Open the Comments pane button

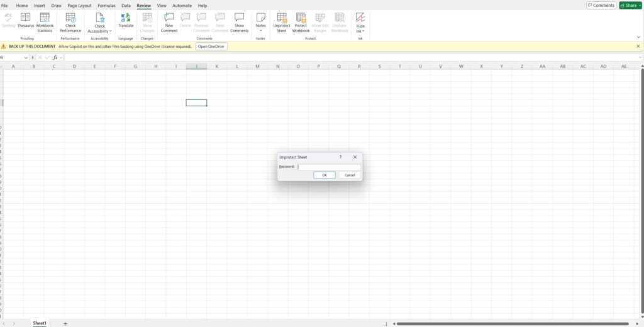point(601,5)
